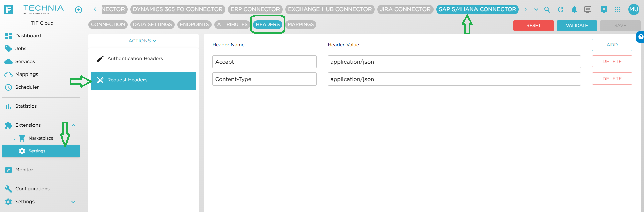Open Mappings cloud outline icon in sidebar
This screenshot has height=212, width=644.
tap(8, 74)
